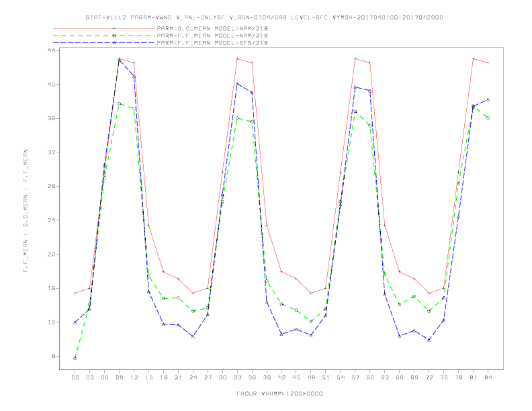532x411 pixels.
Task: Click the x-axis tick label 33
Action: pyautogui.click(x=237, y=377)
